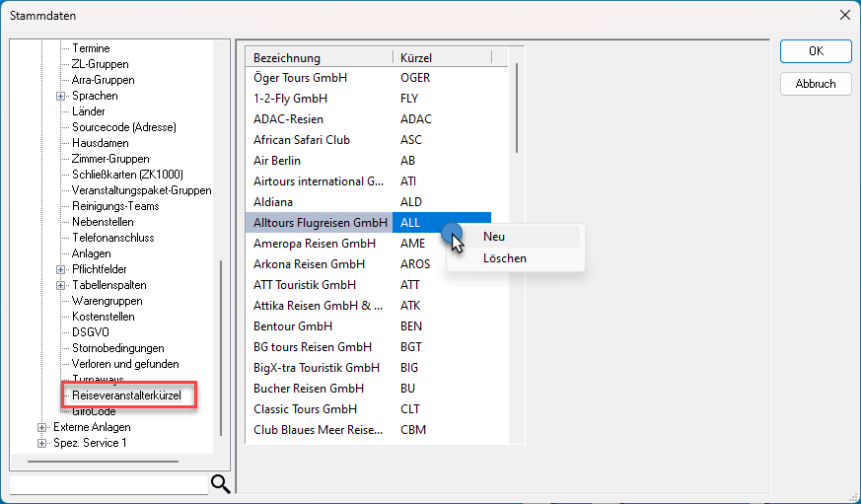Select Kostenstellen in the tree

pos(104,317)
